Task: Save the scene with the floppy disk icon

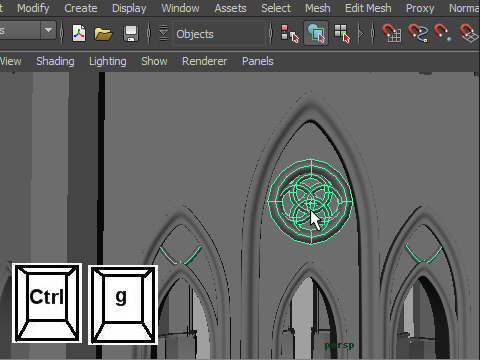Action: pyautogui.click(x=131, y=34)
